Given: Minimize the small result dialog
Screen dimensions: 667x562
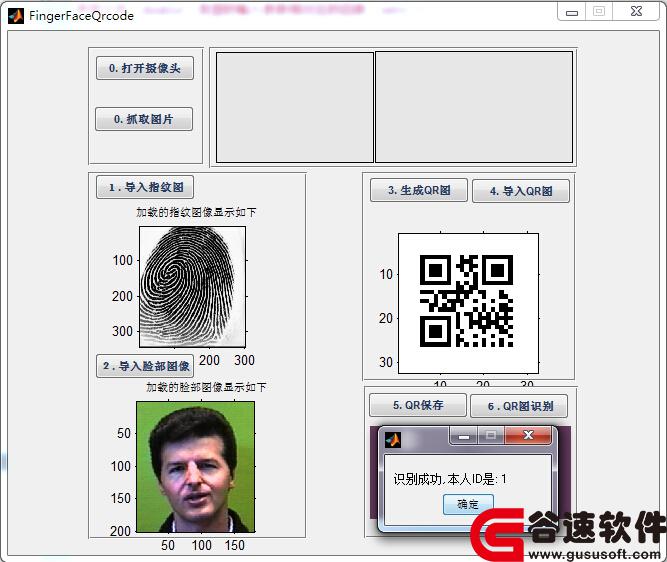Looking at the screenshot, I should coord(464,436).
